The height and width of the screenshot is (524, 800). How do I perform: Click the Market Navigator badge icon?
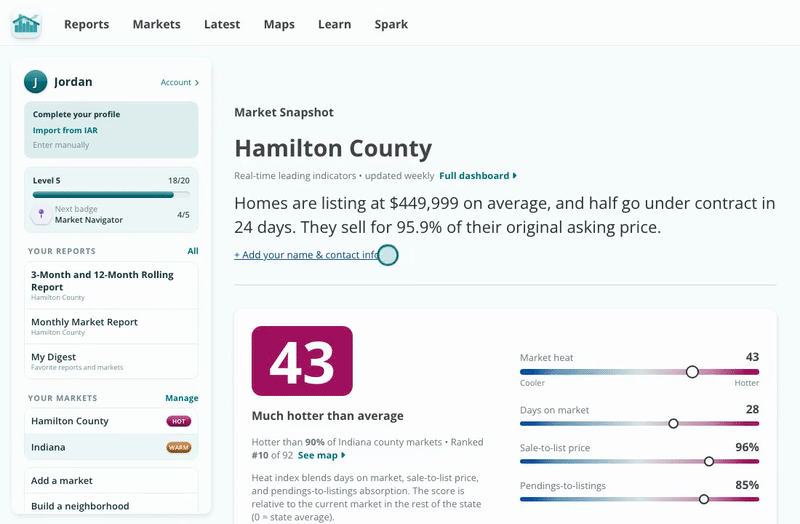click(41, 214)
